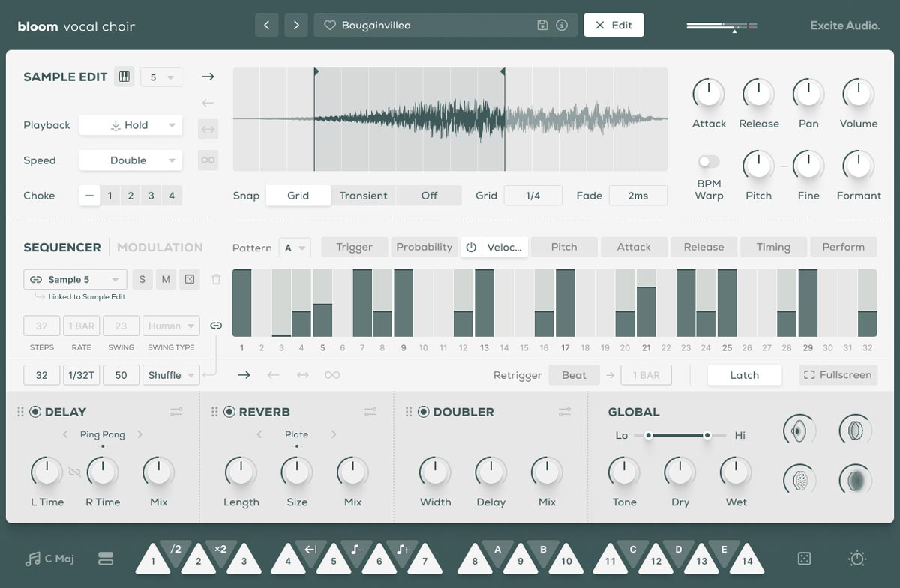Select the dice randomize icon at bottom right
900x588 pixels.
804,559
